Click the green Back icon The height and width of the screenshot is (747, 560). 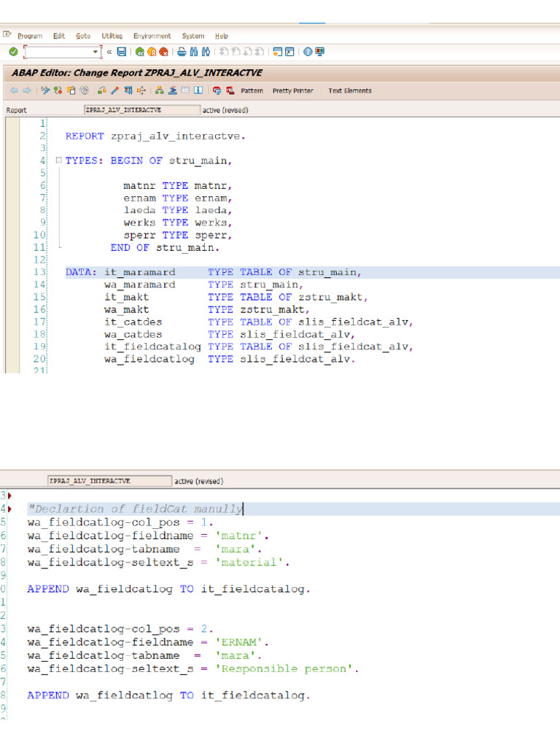(139, 52)
